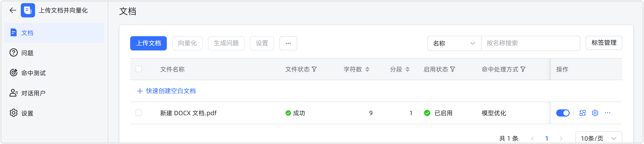Open document settings gear icon in row

point(595,113)
